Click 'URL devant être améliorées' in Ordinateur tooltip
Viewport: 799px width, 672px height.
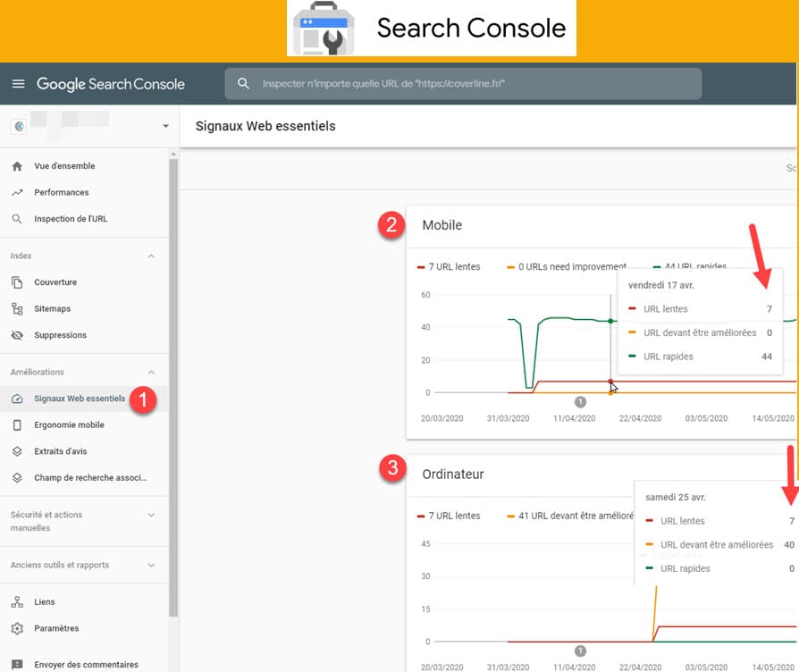tap(717, 544)
